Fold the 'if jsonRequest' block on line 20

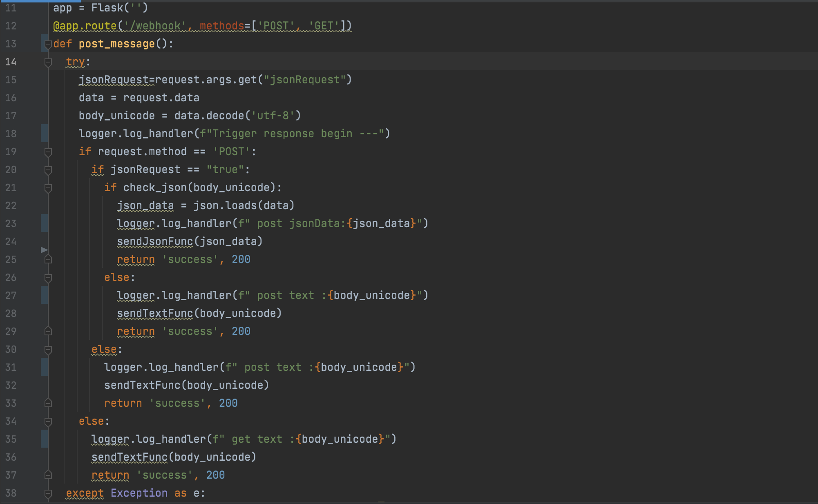pyautogui.click(x=48, y=170)
